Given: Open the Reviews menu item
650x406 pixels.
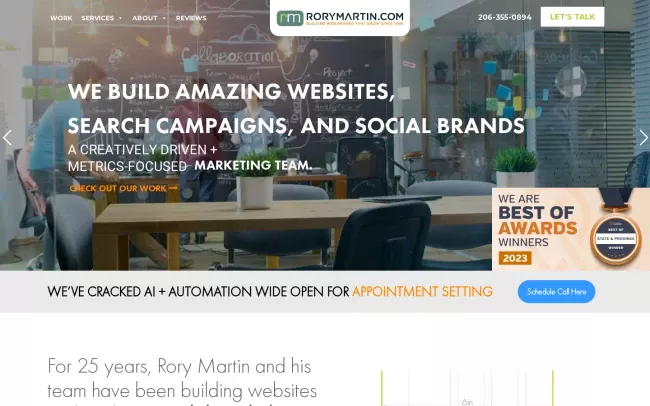Looking at the screenshot, I should (x=191, y=18).
